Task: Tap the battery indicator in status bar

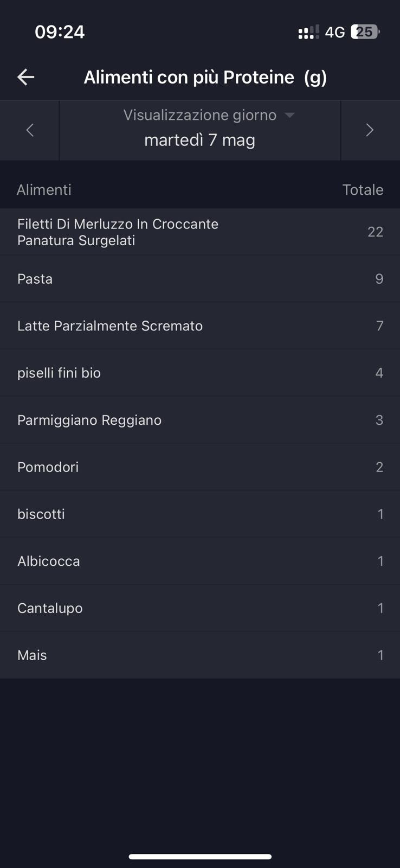Action: coord(365,32)
